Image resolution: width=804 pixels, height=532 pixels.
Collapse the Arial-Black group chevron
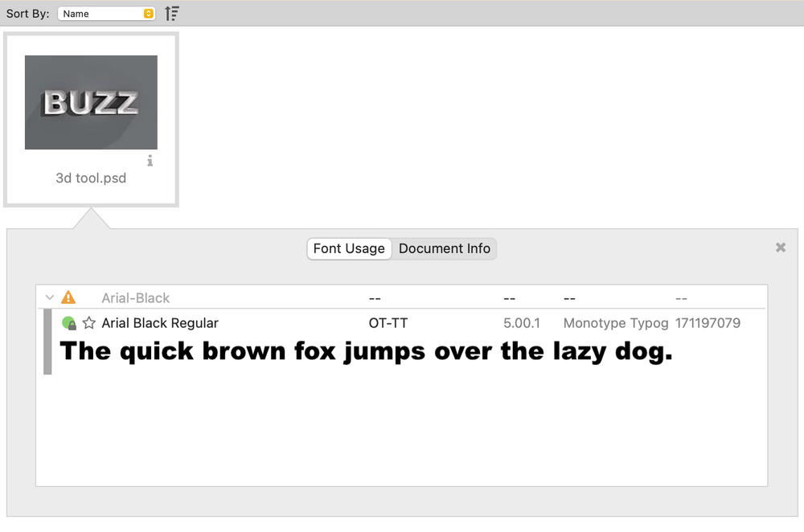click(50, 297)
